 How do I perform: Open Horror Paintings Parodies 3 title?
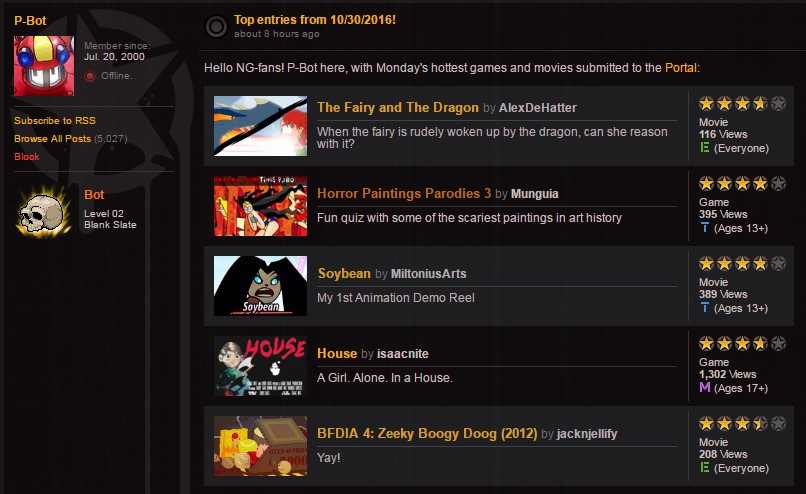pyautogui.click(x=404, y=193)
